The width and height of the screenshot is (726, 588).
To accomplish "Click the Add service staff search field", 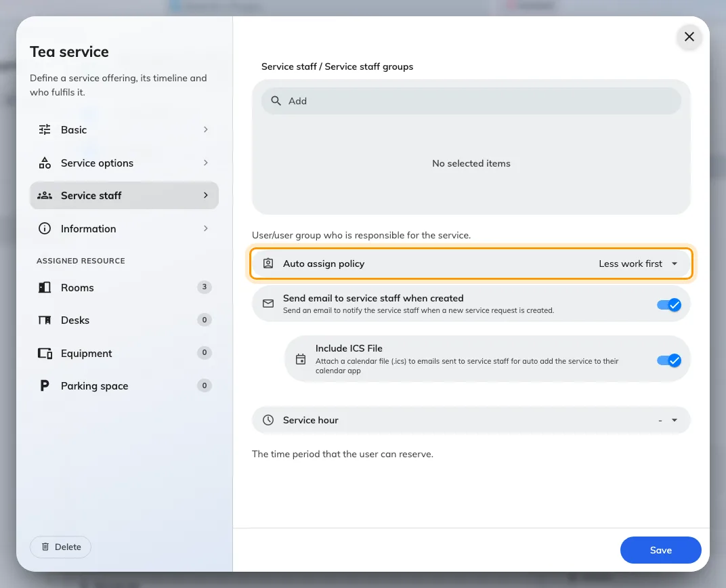I will tap(471, 101).
